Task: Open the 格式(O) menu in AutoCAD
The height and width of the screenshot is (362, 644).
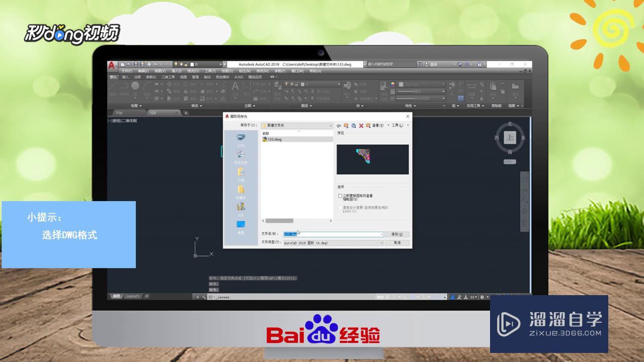Action: click(193, 71)
